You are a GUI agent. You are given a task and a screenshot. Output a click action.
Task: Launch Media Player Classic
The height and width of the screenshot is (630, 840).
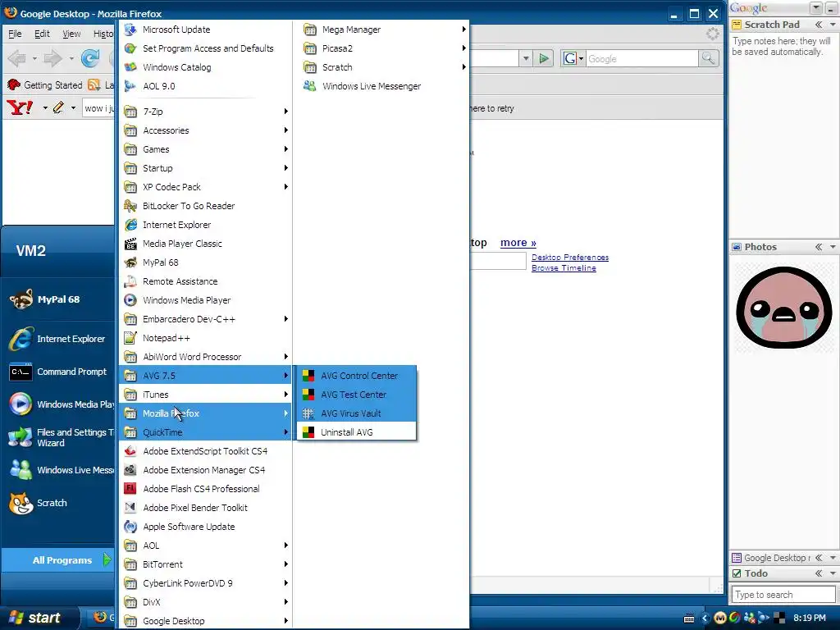(206, 243)
